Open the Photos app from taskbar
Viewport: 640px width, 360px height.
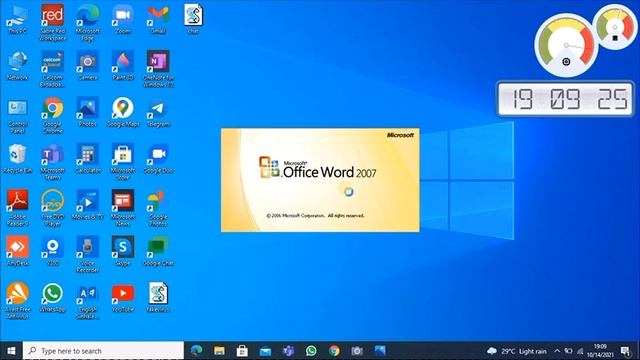380,350
